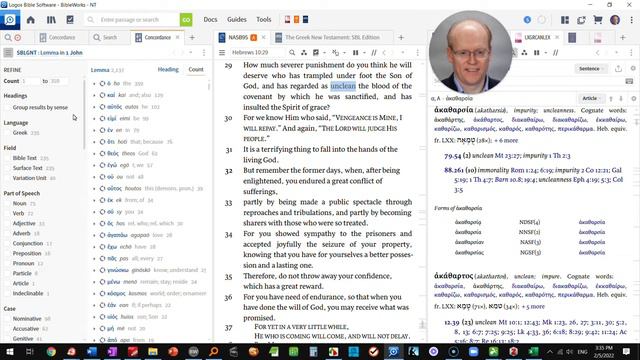Click the Hebrews 10:29 reference box

(257, 53)
